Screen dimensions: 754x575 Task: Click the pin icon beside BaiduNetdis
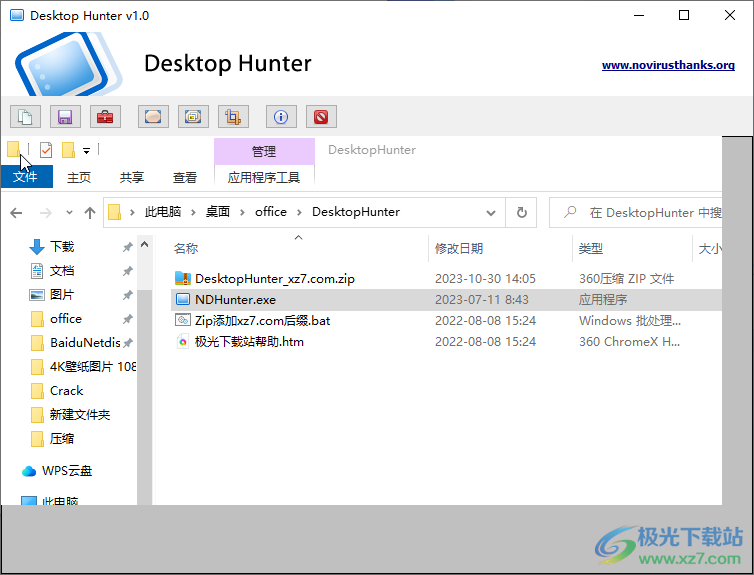coord(127,343)
